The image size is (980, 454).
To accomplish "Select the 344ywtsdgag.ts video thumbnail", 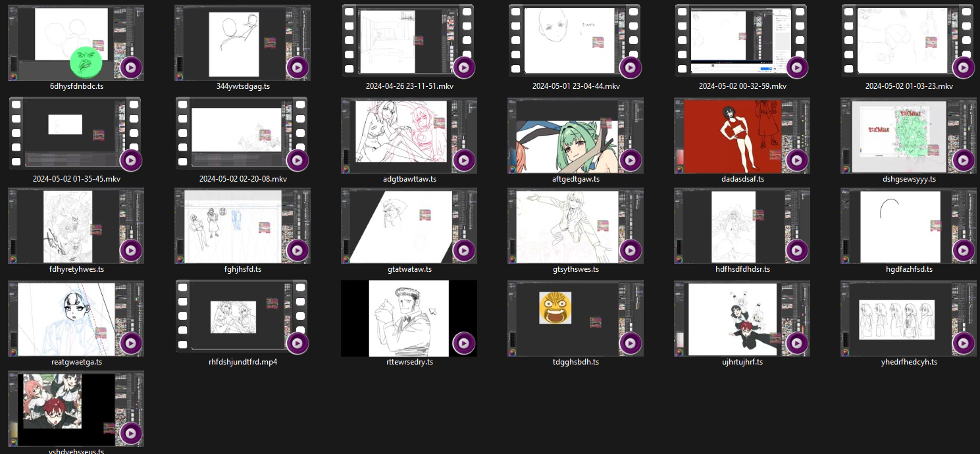I will (x=242, y=43).
